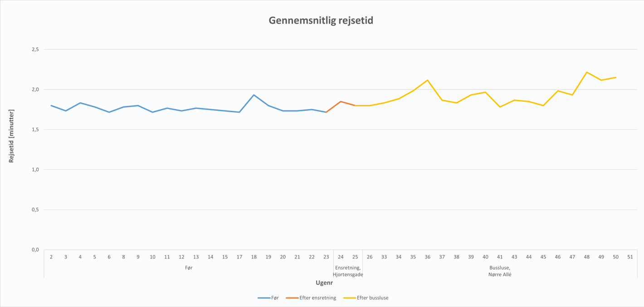
Task: Click the yellow line's highest point at week 48
Action: pos(586,72)
